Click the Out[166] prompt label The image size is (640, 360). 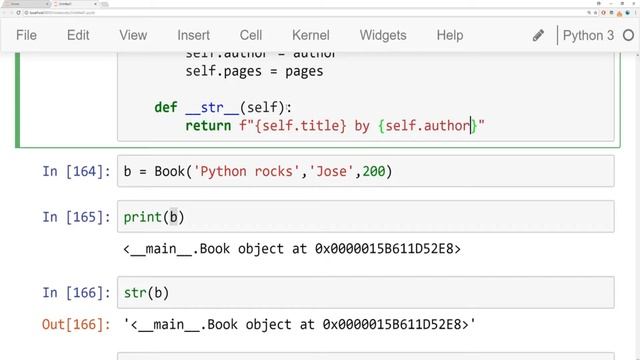[76, 324]
